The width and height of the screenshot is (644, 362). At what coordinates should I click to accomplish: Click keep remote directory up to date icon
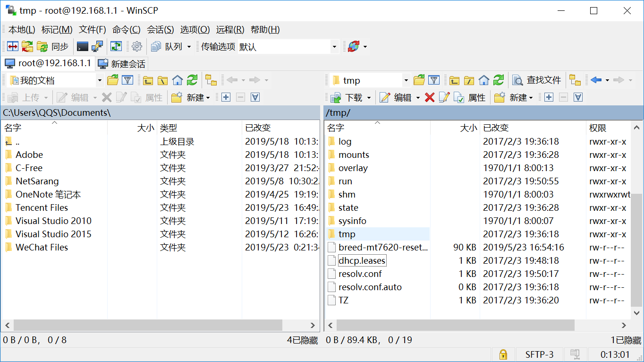[x=116, y=46]
